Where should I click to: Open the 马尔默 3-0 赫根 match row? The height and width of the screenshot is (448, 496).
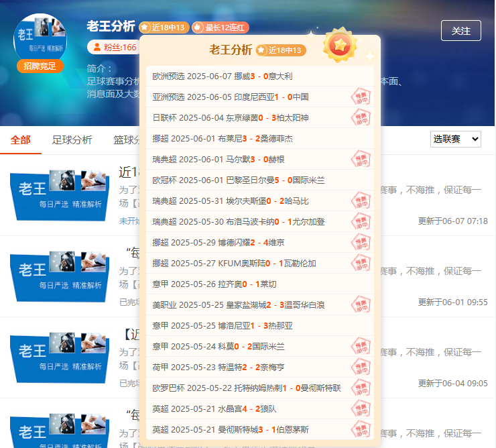(260, 159)
